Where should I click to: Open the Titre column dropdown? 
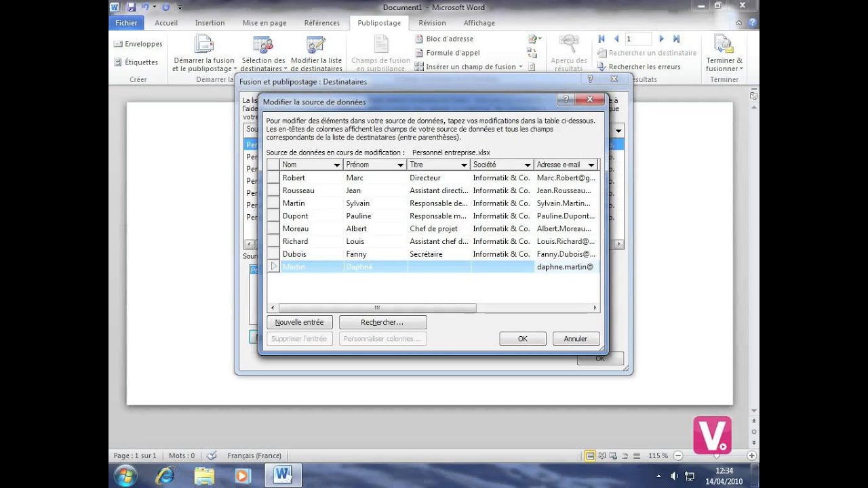(464, 165)
